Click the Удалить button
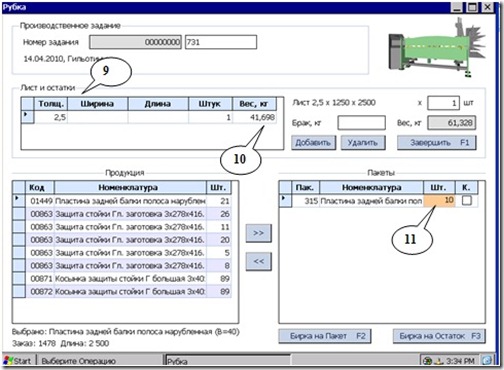Screen dimensions: 504x370 click(x=363, y=143)
